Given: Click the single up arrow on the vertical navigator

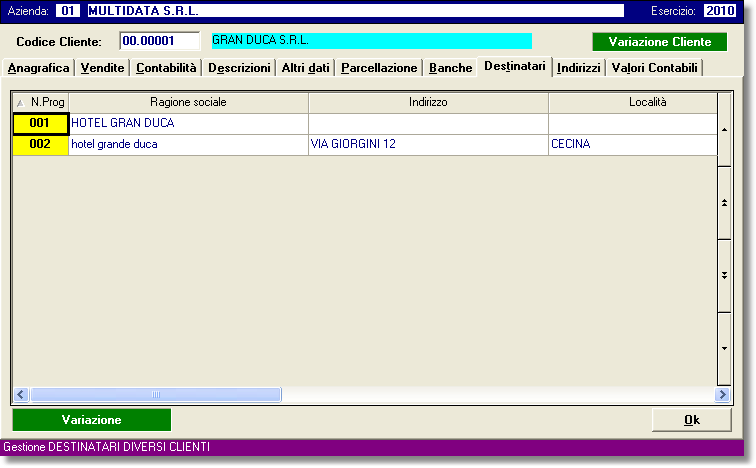Looking at the screenshot, I should point(724,130).
